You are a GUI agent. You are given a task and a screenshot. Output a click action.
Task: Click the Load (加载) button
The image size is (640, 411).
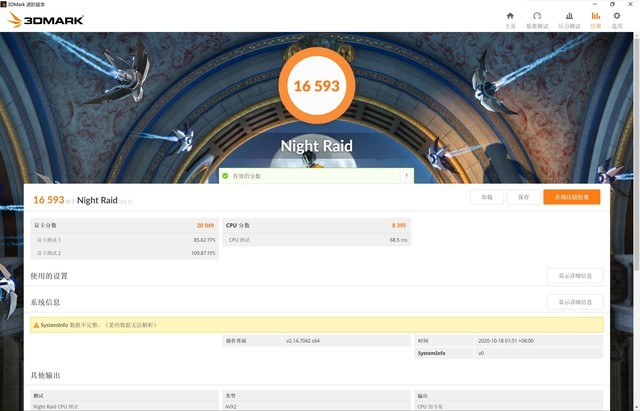[x=487, y=197]
